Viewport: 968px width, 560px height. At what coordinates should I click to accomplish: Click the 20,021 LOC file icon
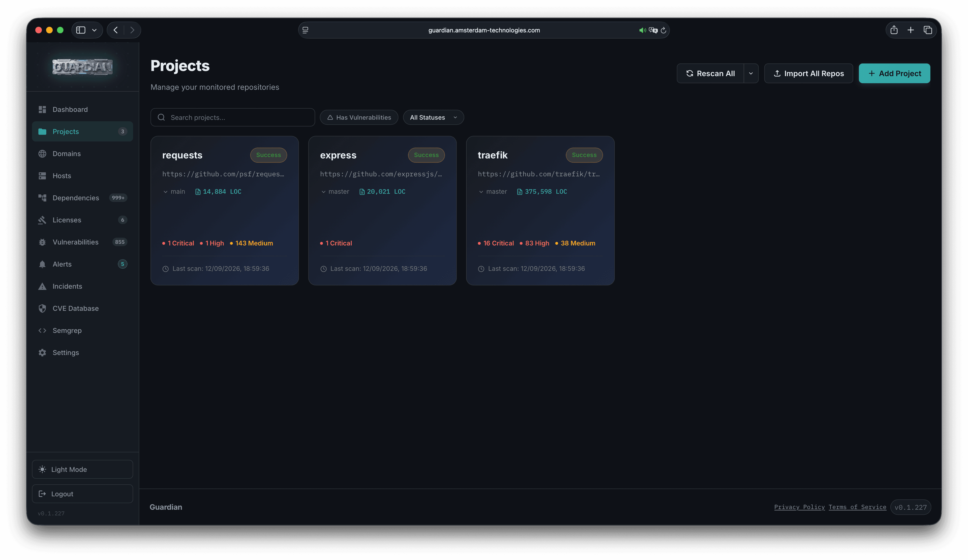click(362, 192)
